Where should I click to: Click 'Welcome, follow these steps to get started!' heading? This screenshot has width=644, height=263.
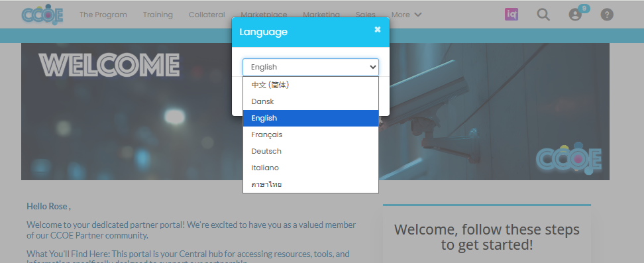pos(487,237)
